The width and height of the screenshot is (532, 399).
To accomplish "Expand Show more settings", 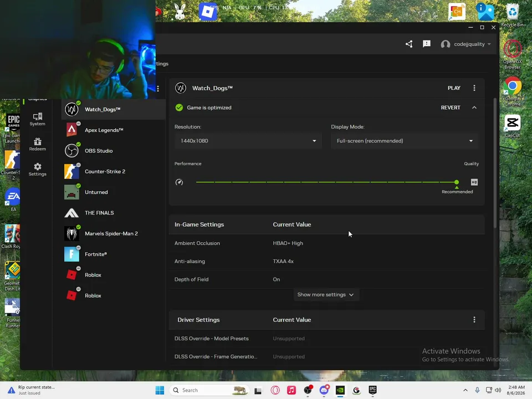I will coord(325,294).
